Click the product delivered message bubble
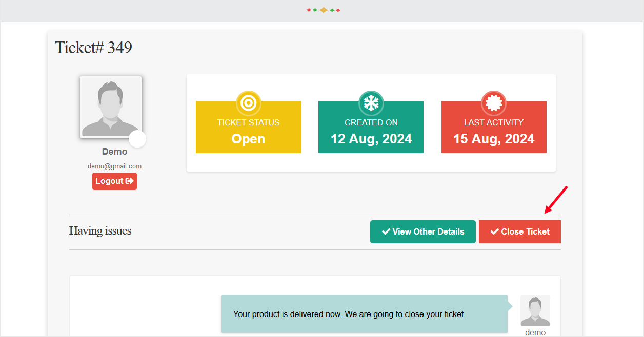This screenshot has height=337, width=644. coord(364,314)
